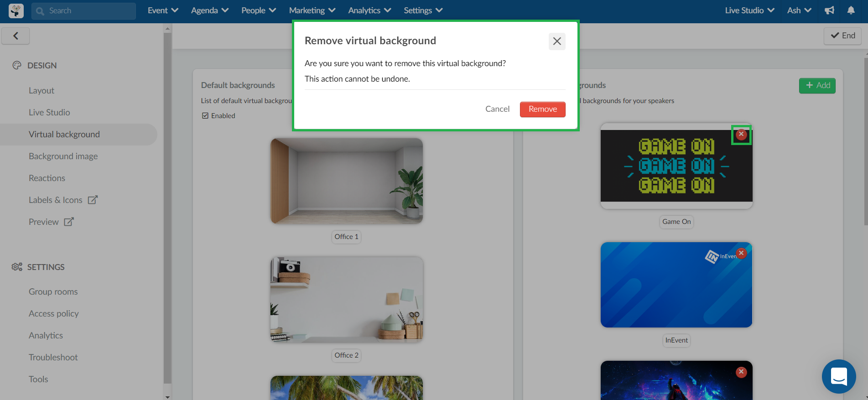Click the Game On label

coord(676,222)
